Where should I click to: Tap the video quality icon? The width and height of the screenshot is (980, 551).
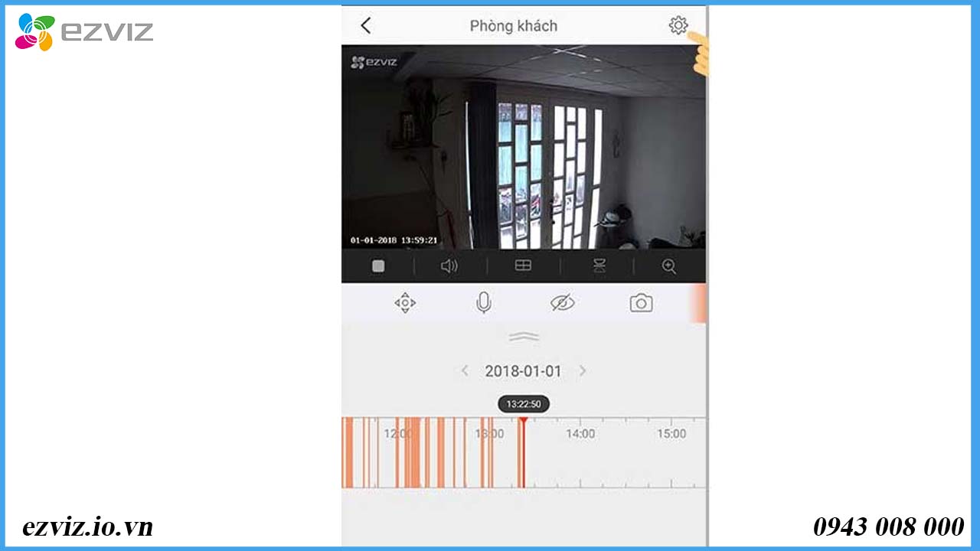click(597, 266)
